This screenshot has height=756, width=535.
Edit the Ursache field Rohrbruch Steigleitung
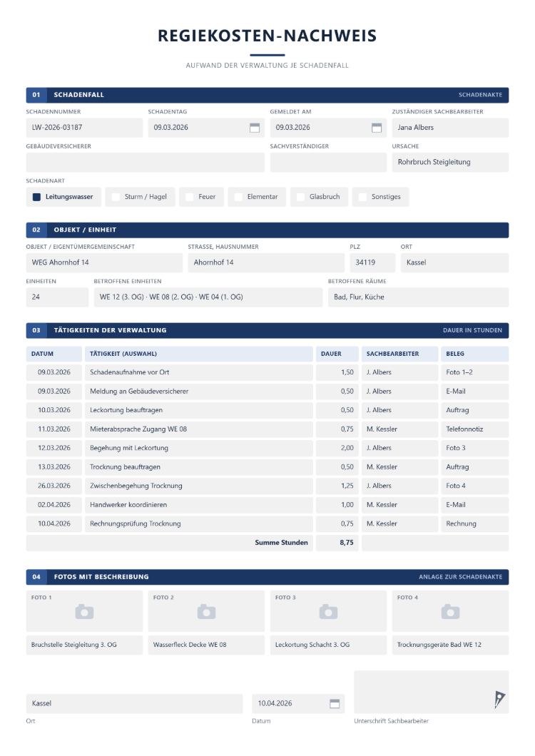450,163
